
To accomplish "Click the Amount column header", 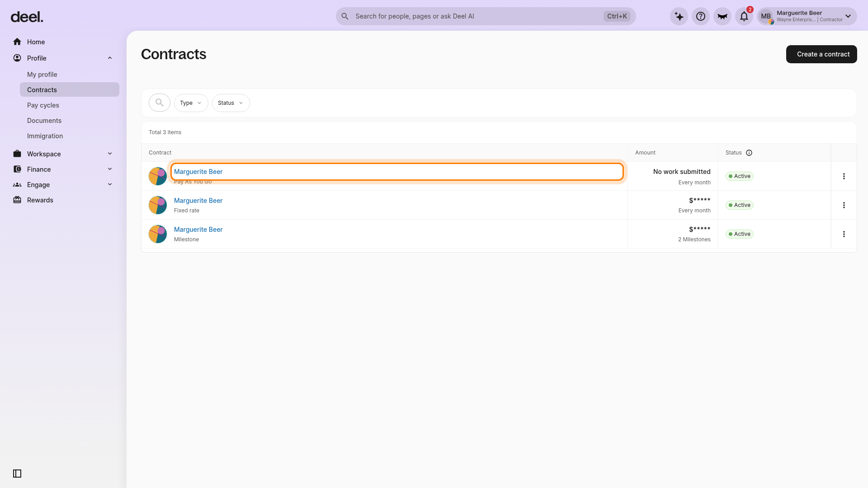I will point(645,153).
